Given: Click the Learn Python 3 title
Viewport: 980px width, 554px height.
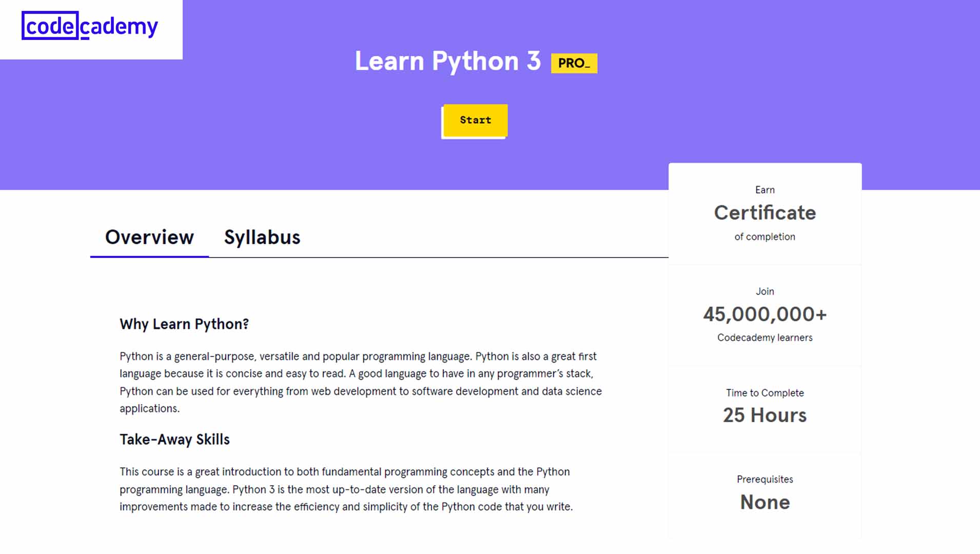Looking at the screenshot, I should (447, 62).
